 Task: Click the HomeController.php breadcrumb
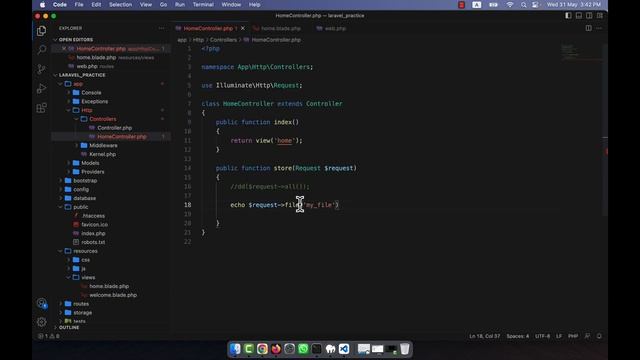coord(276,40)
